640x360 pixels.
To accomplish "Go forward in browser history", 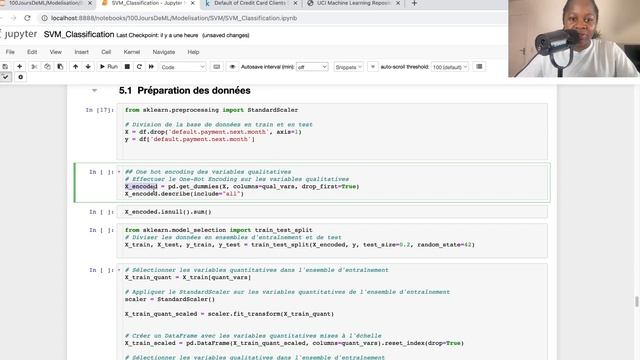I will pyautogui.click(x=13, y=18).
